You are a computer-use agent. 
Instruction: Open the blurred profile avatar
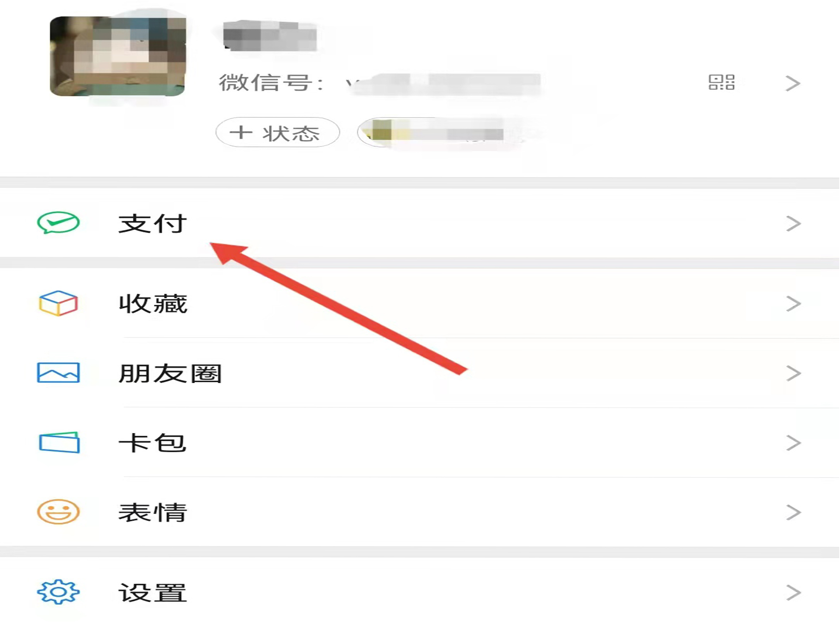(118, 56)
